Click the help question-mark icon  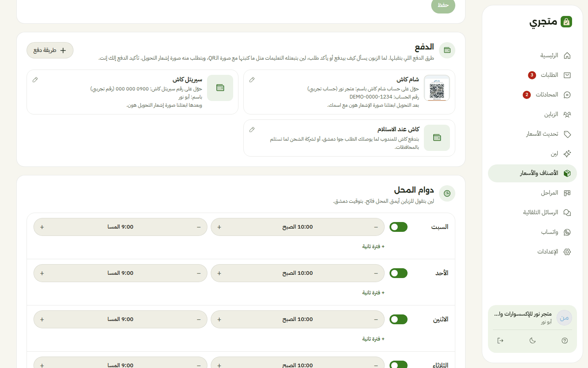pyautogui.click(x=565, y=341)
